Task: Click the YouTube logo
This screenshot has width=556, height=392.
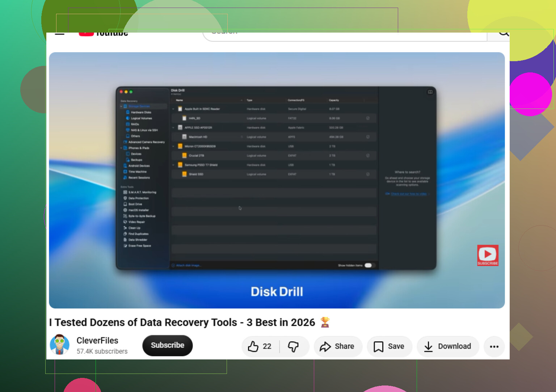Action: pyautogui.click(x=104, y=34)
